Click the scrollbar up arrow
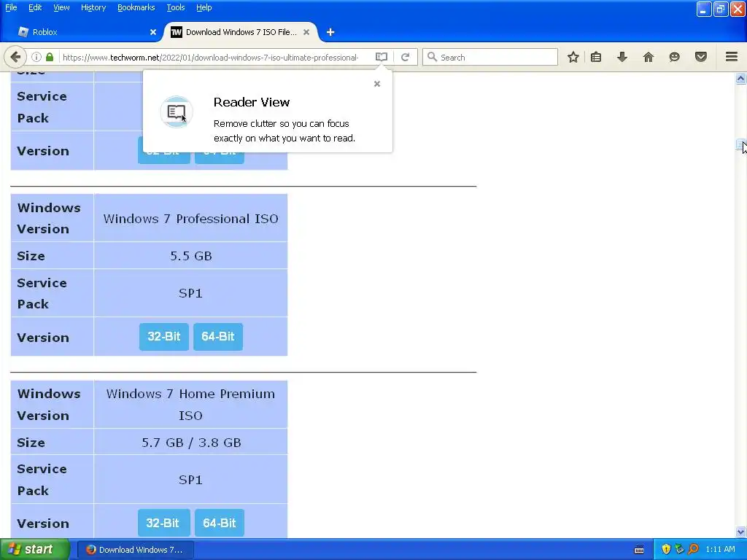747x560 pixels. coord(740,78)
